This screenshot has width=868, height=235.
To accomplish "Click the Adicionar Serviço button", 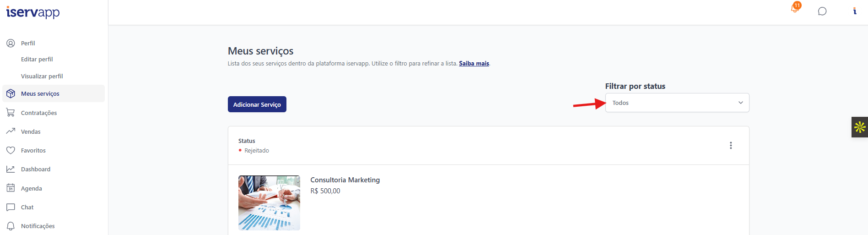I will click(x=257, y=104).
